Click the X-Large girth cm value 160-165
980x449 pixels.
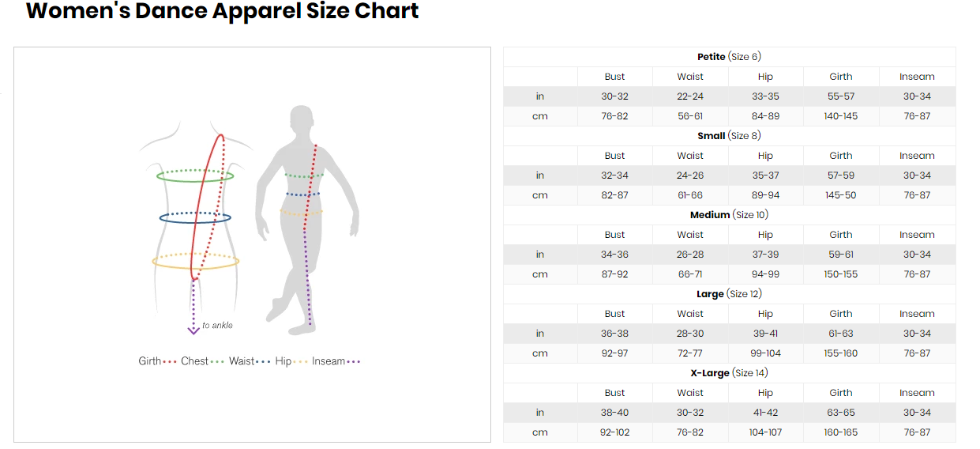(x=840, y=432)
